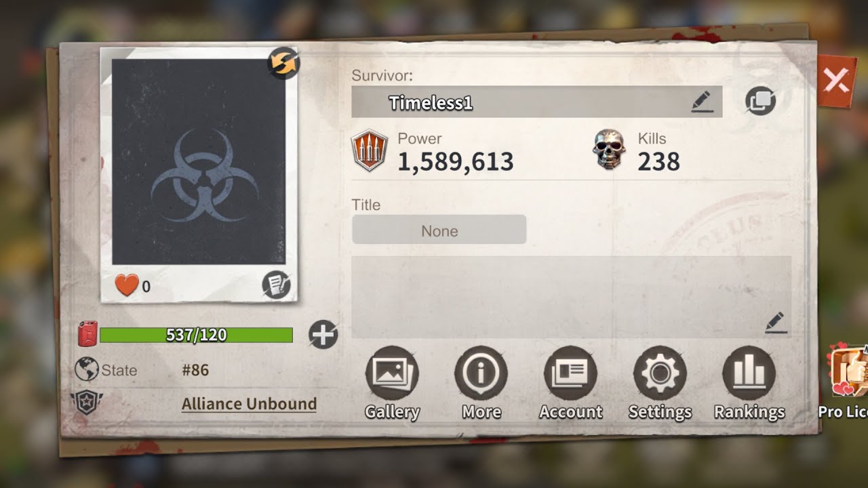Click the empty bio text box
868x488 pixels.
(571, 297)
